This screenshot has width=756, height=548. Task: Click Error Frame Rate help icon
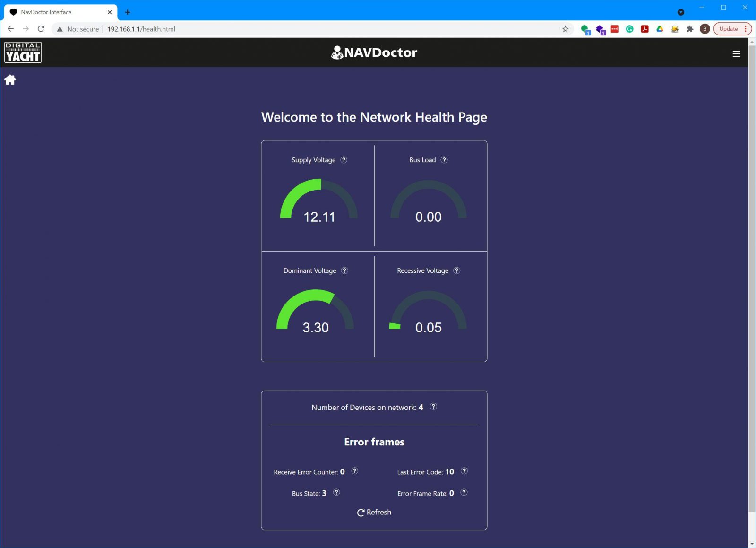point(464,492)
